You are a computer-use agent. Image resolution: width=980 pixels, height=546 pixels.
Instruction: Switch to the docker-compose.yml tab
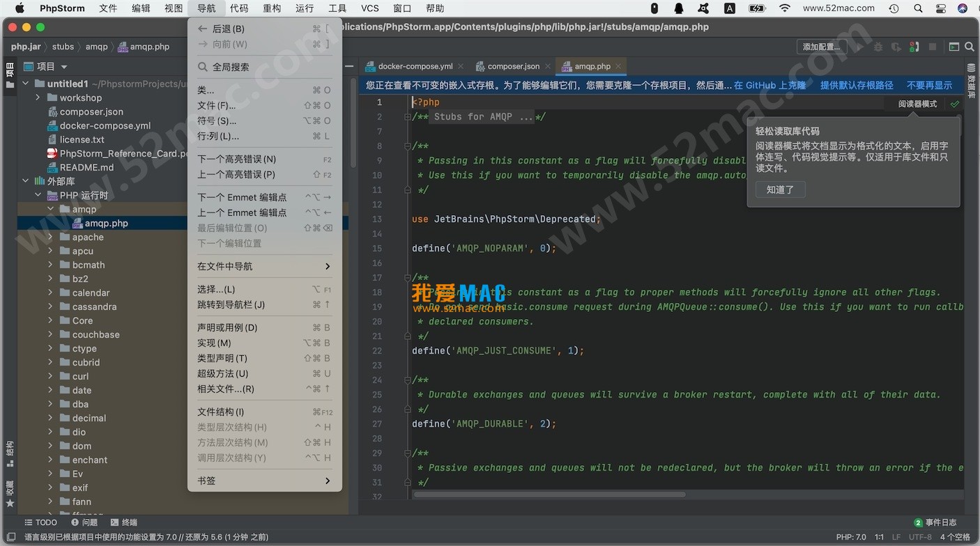(x=414, y=66)
